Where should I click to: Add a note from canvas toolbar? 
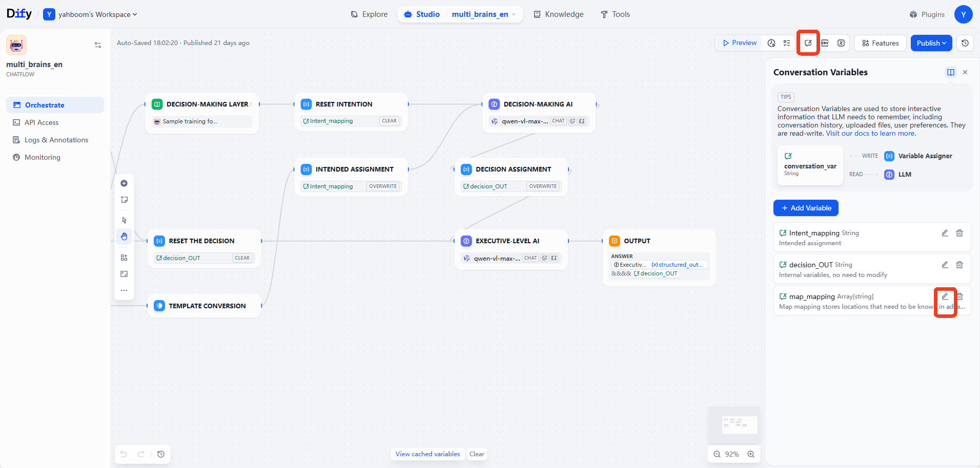tap(124, 200)
